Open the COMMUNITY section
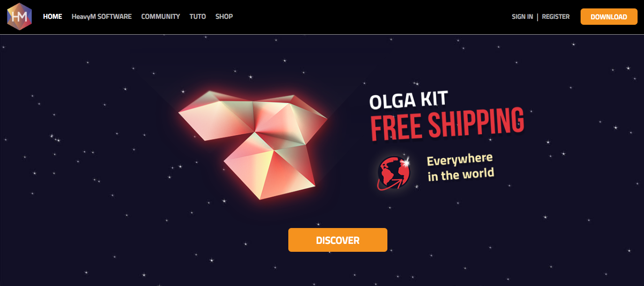Image resolution: width=644 pixels, height=286 pixels. coord(161,16)
